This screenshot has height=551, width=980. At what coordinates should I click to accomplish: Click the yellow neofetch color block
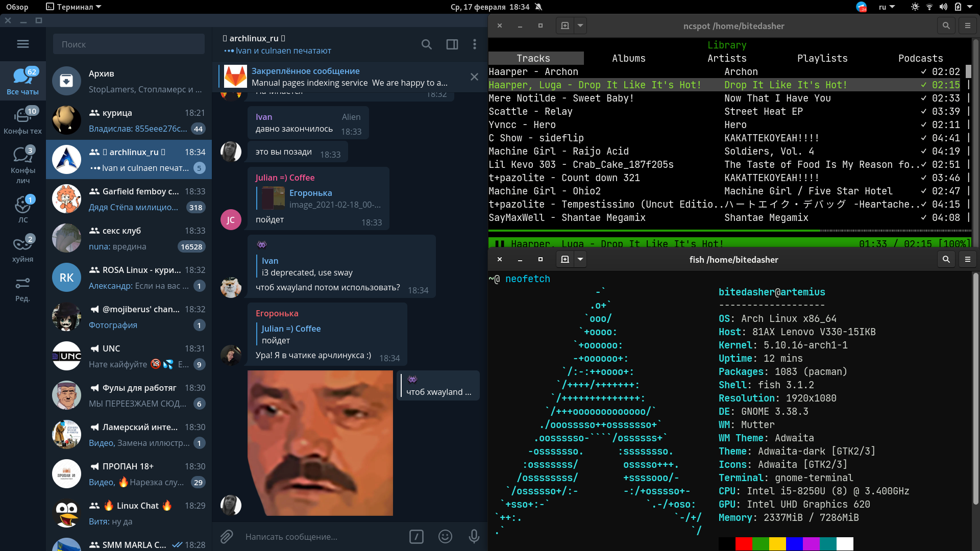point(777,544)
